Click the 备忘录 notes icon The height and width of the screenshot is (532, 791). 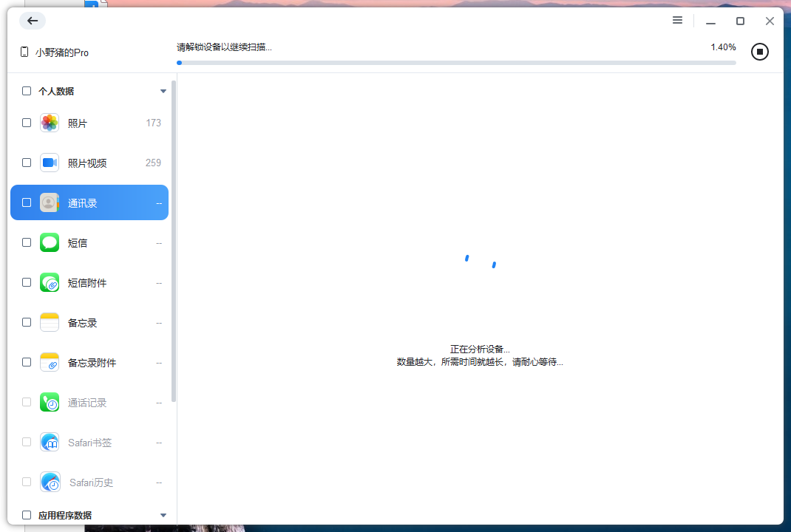tap(49, 322)
